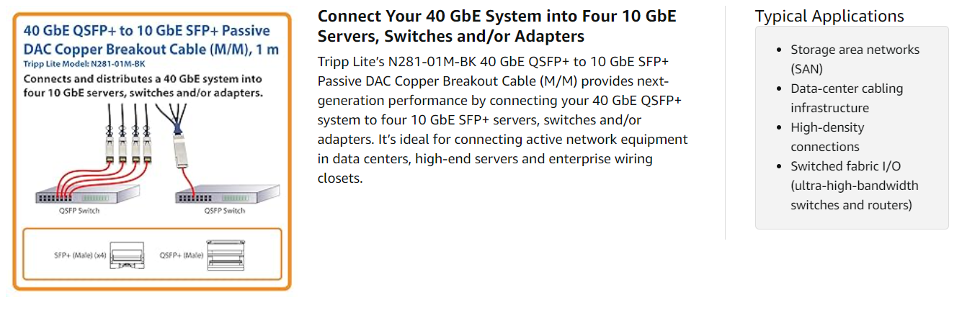Click the Typical Applications heading
The height and width of the screenshot is (318, 980).
829,17
